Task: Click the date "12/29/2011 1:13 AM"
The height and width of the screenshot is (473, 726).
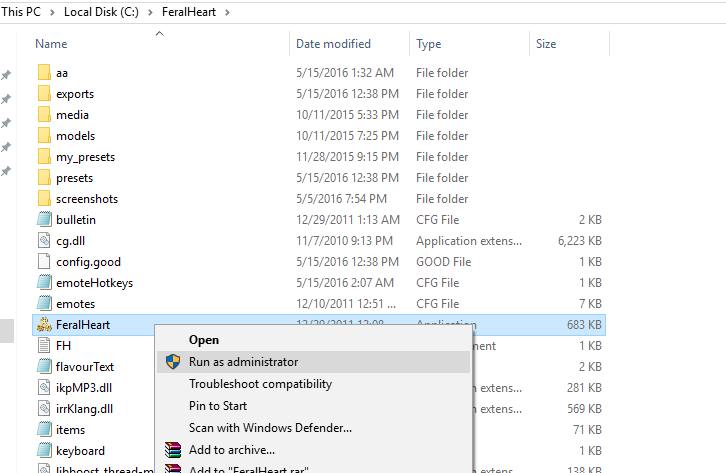Action: (348, 220)
